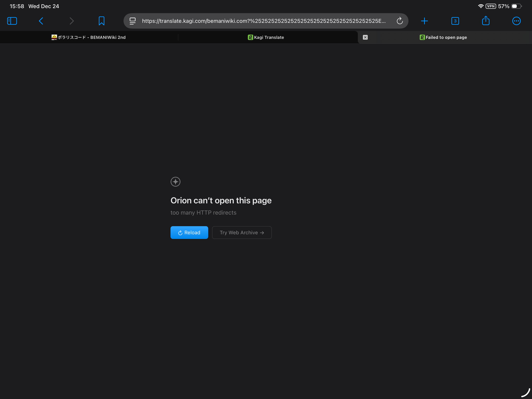Select the Failed to open page tab
This screenshot has width=532, height=399.
[x=443, y=37]
